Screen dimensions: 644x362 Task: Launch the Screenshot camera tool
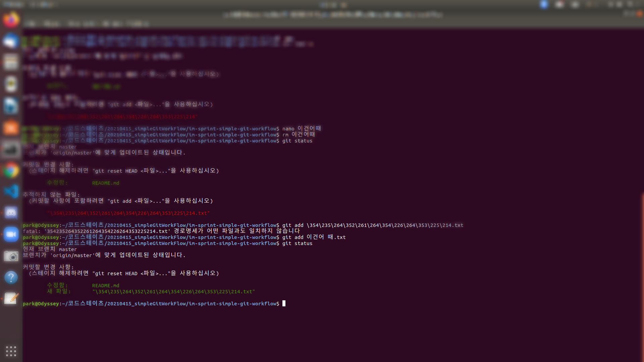pyautogui.click(x=11, y=256)
